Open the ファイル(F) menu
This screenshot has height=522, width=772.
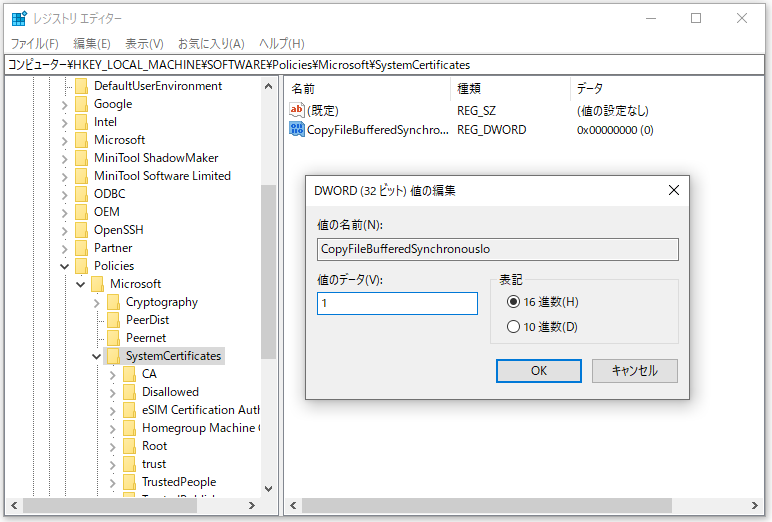click(x=34, y=44)
